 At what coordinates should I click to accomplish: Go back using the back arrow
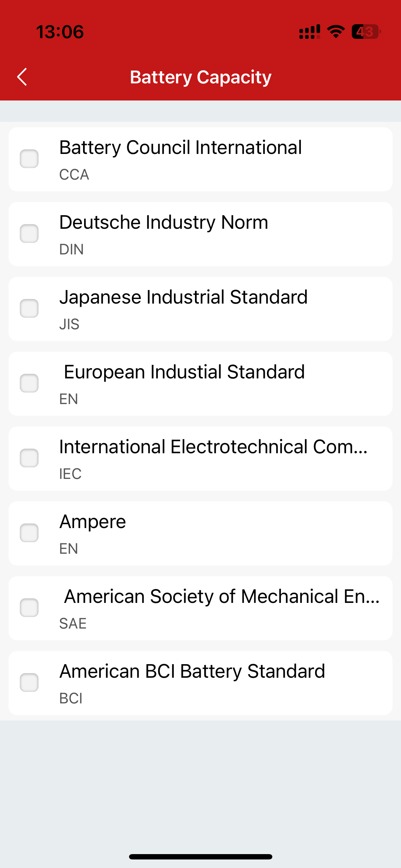[22, 77]
